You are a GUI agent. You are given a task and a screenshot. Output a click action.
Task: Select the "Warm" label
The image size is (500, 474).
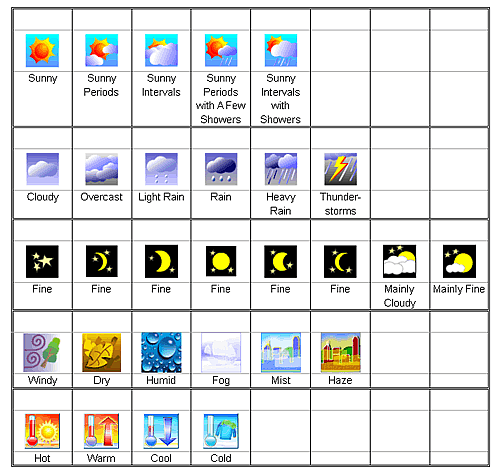point(101,459)
